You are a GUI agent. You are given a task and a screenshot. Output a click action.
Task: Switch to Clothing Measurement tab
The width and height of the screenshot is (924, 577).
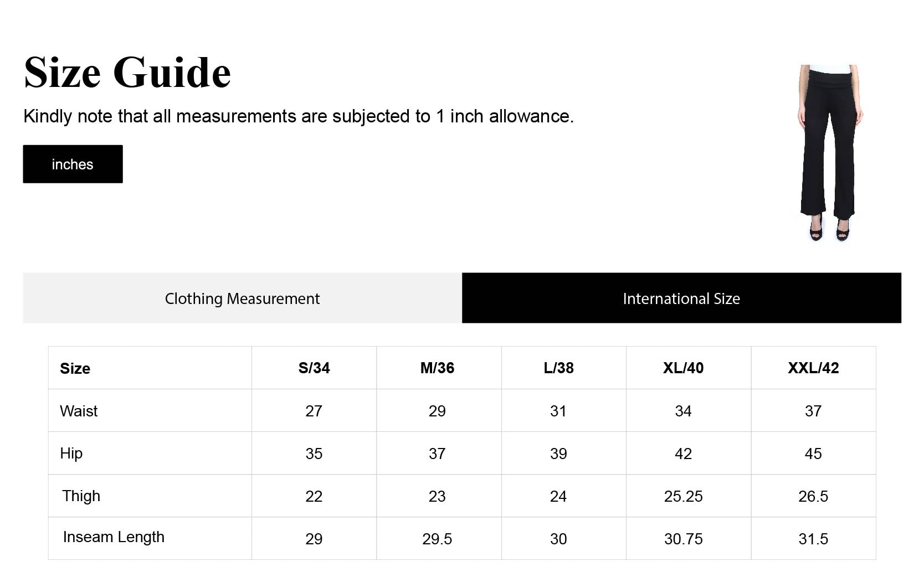pos(242,298)
